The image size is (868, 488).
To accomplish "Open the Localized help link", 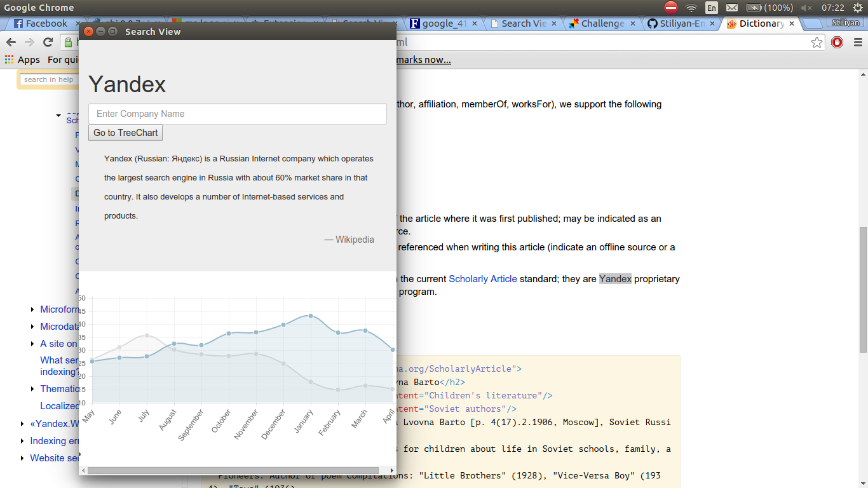I will pyautogui.click(x=59, y=406).
